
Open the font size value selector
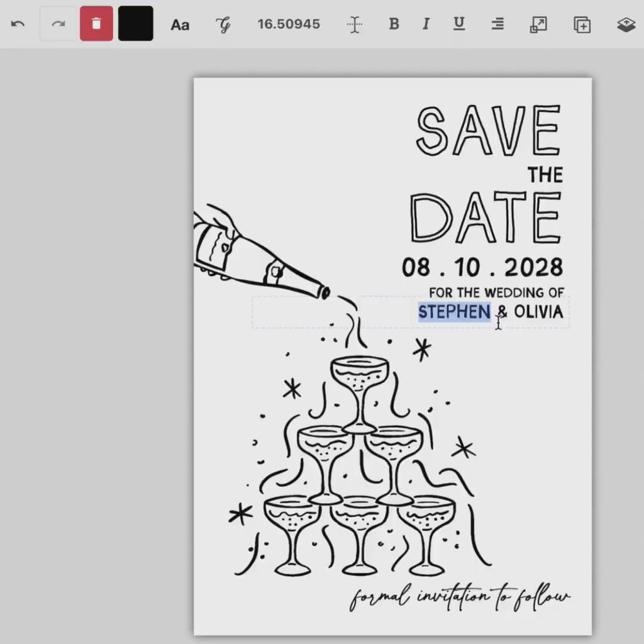[288, 25]
